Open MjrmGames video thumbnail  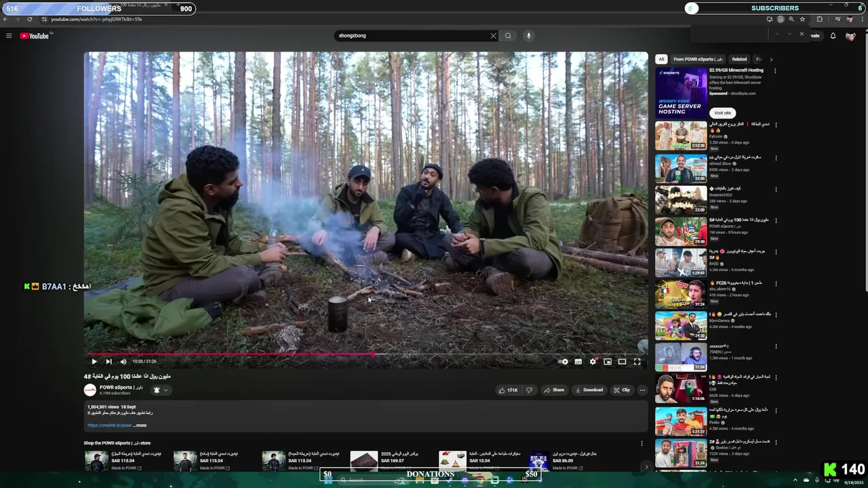point(681,325)
